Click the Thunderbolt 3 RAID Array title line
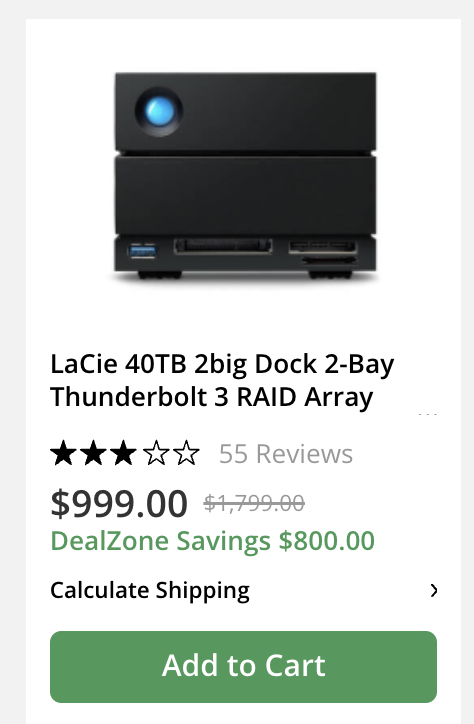 pos(211,397)
